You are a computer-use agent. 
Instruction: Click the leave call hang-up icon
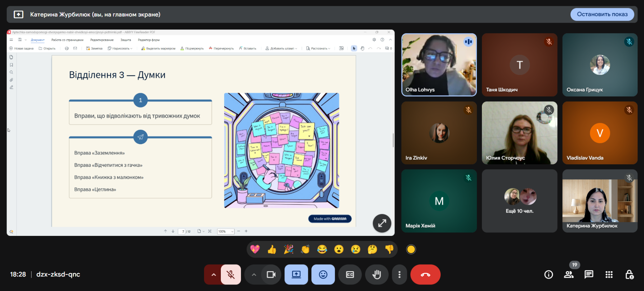(x=425, y=275)
